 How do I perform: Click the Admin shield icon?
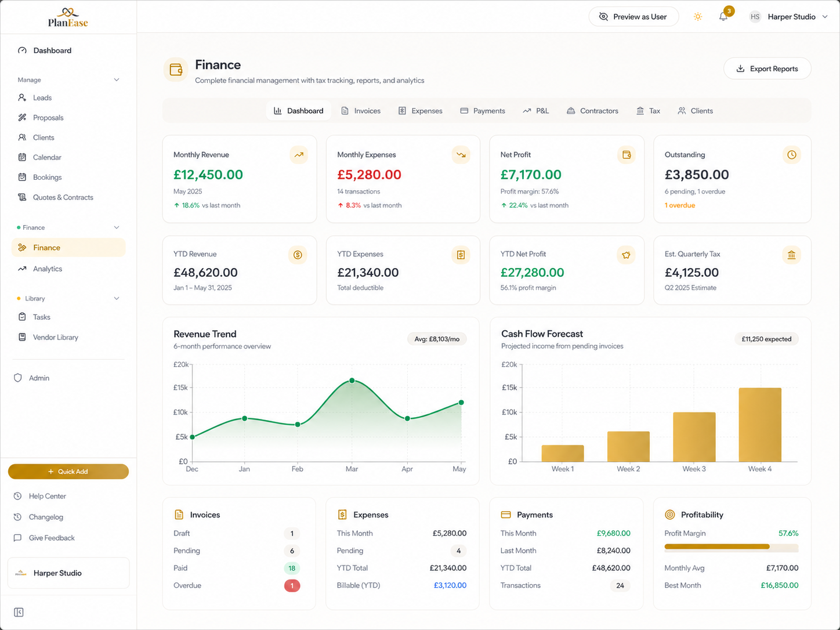click(x=18, y=378)
